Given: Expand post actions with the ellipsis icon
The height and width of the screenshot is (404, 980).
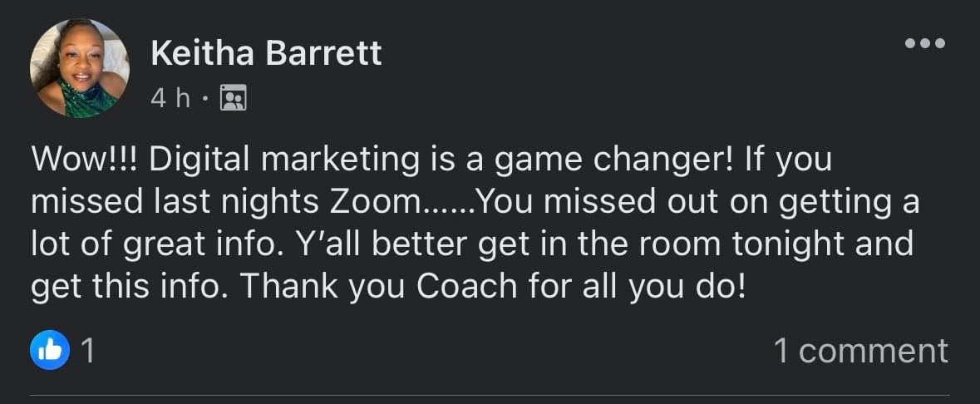Looking at the screenshot, I should 924,43.
